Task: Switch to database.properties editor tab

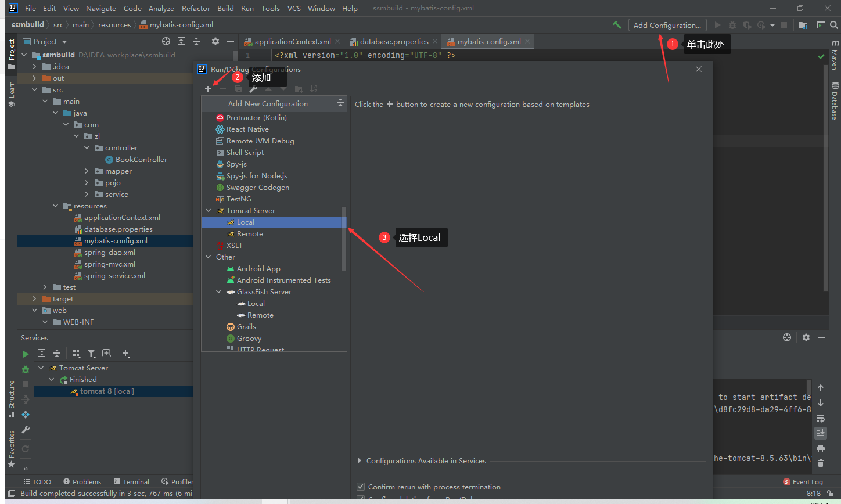Action: pyautogui.click(x=394, y=41)
